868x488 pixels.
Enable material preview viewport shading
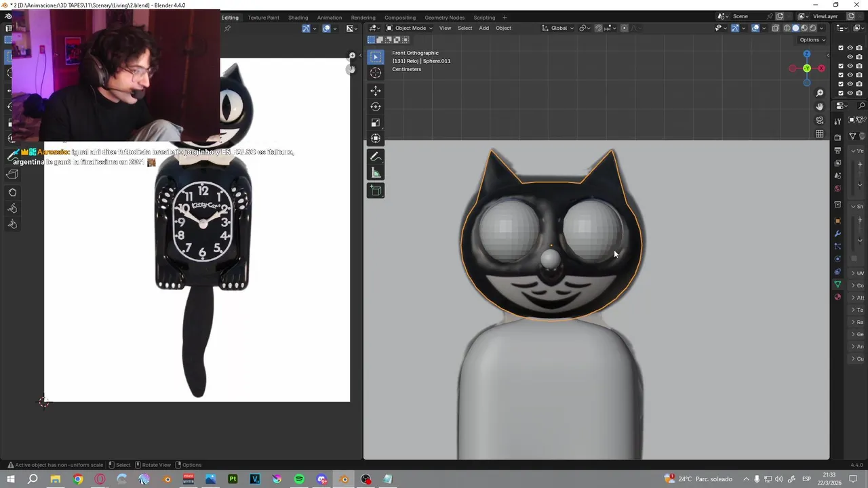804,28
